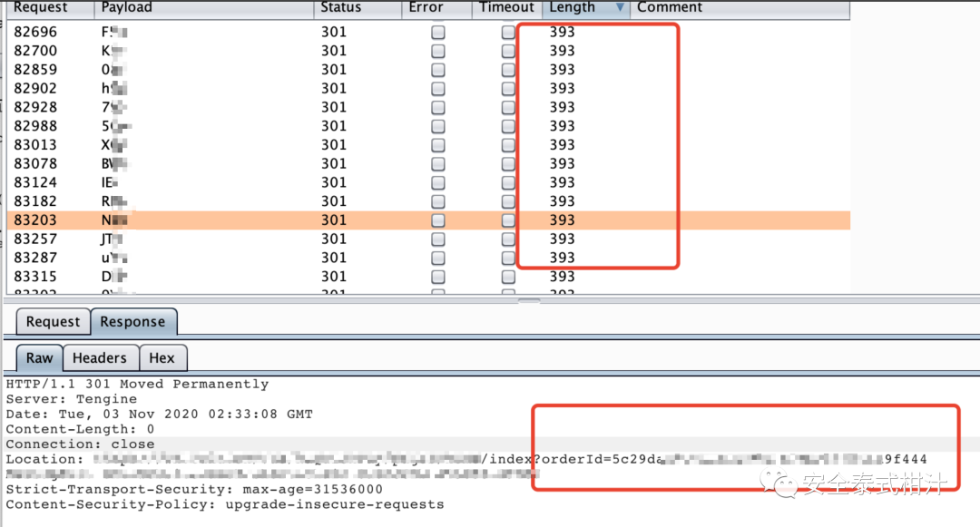
Task: Sort results by Status column header
Action: (x=341, y=8)
